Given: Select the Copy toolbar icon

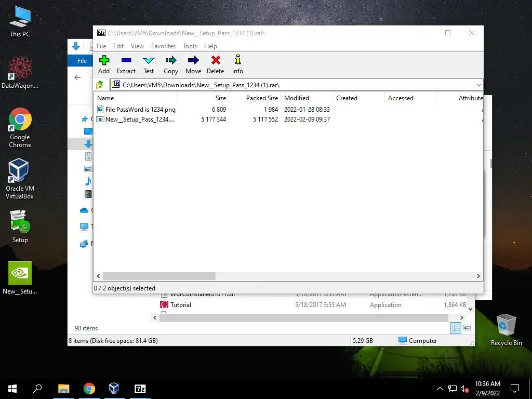Looking at the screenshot, I should [170, 64].
